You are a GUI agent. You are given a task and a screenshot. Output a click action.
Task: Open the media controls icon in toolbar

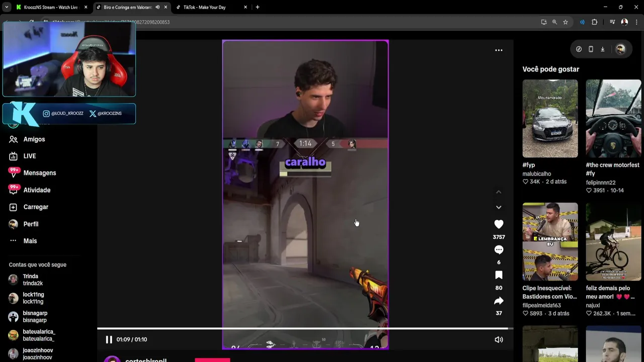click(612, 22)
